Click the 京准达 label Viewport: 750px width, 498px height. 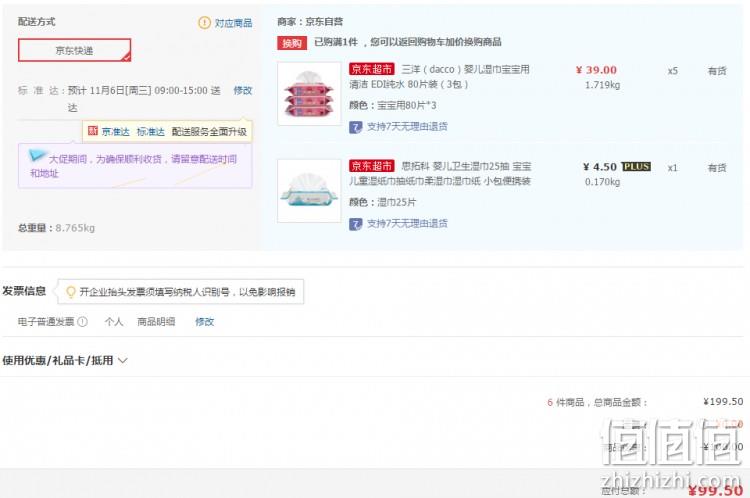115,132
